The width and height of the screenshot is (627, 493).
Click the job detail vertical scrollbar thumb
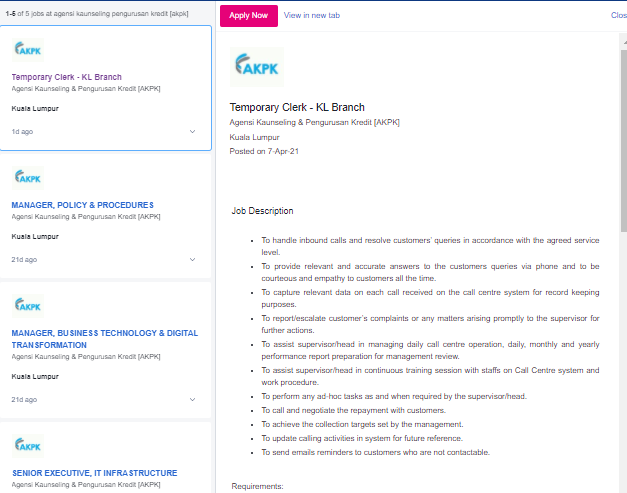coord(624,140)
